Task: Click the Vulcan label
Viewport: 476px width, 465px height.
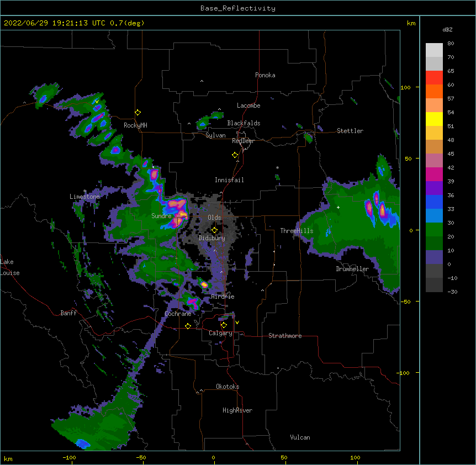Action: click(x=300, y=437)
